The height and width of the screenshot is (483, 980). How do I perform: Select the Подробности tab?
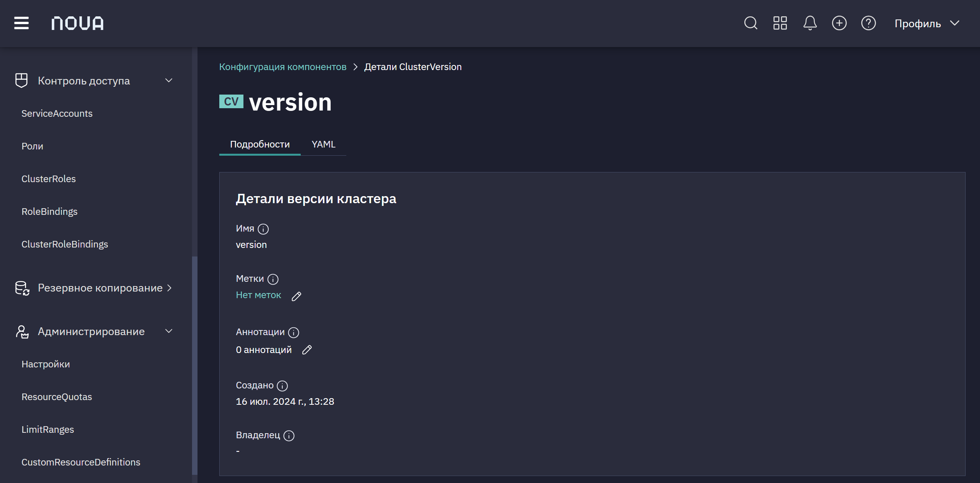click(260, 144)
